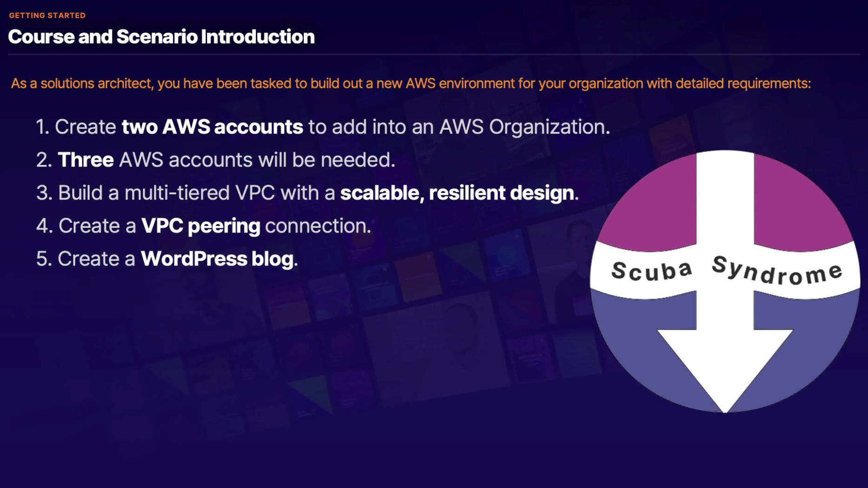Click the bold "scalable, resilient design" phrase
The height and width of the screenshot is (488, 868).
point(457,193)
